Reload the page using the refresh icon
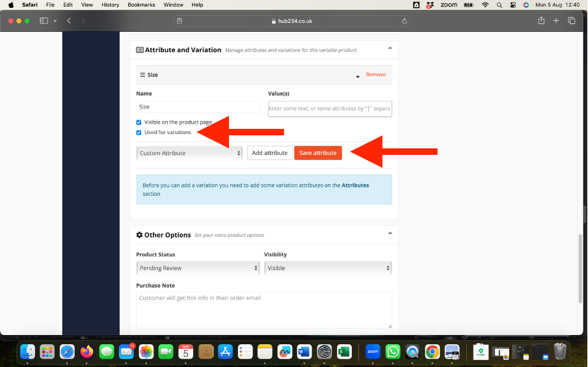Viewport: 588px width, 367px height. tap(405, 21)
